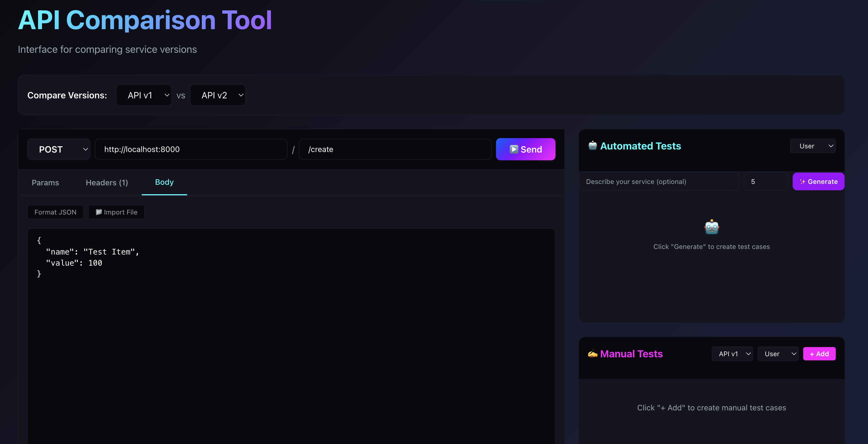Image resolution: width=868 pixels, height=444 pixels.
Task: Click the base URL field with localhost:8000
Action: pos(191,149)
